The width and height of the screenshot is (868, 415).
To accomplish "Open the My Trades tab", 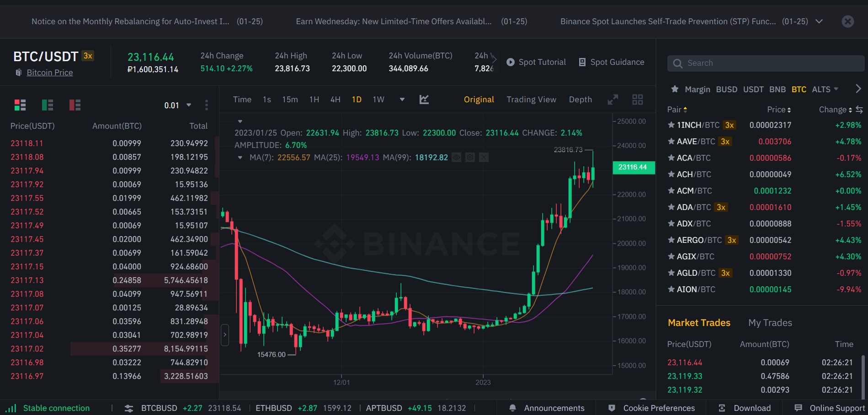I will (770, 323).
